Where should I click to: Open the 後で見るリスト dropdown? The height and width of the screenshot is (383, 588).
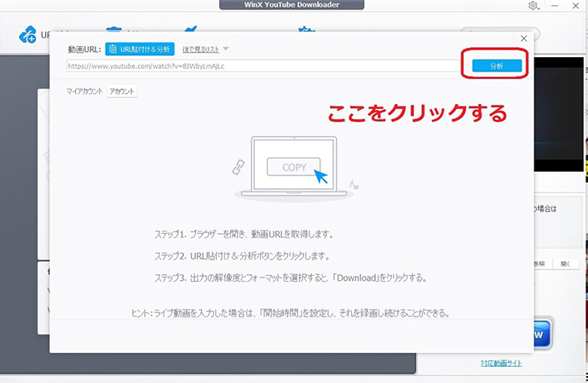tap(205, 49)
